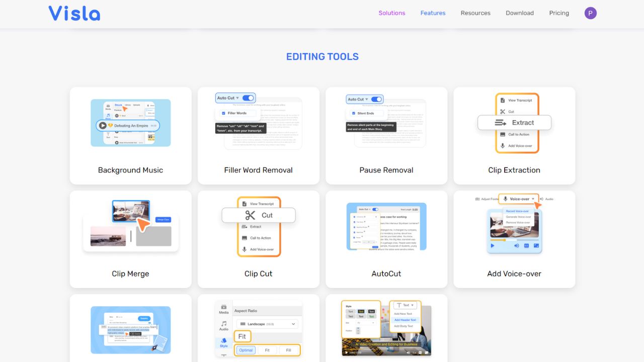This screenshot has height=362, width=644.
Task: Play the Defeating An Empire track
Action: (x=103, y=126)
